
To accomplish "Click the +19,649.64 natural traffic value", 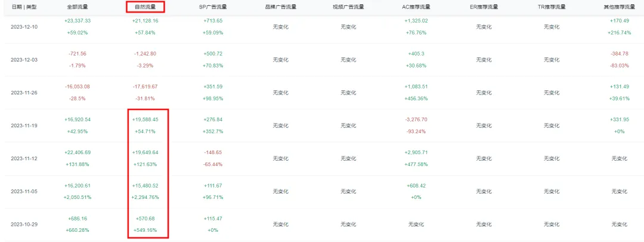I will (x=145, y=152).
